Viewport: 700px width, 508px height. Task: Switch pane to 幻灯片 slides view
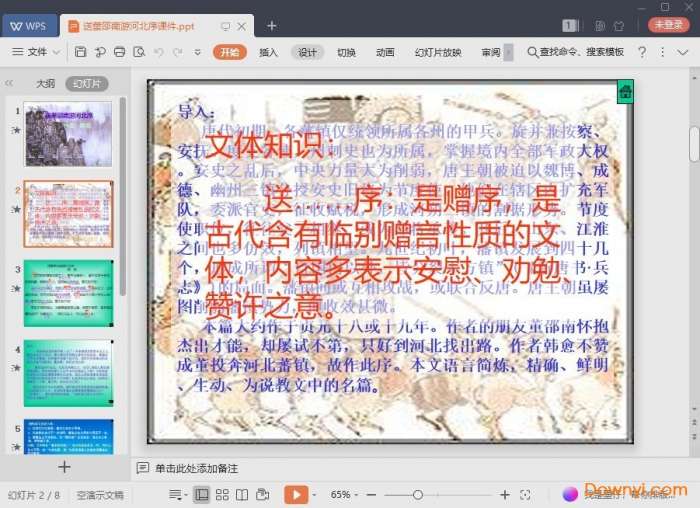86,84
